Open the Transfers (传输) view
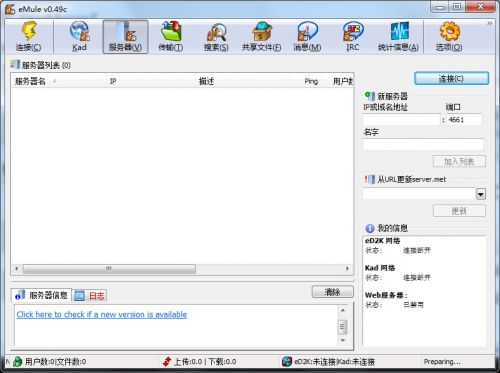Viewport: 500px width, 373px height. [171, 36]
